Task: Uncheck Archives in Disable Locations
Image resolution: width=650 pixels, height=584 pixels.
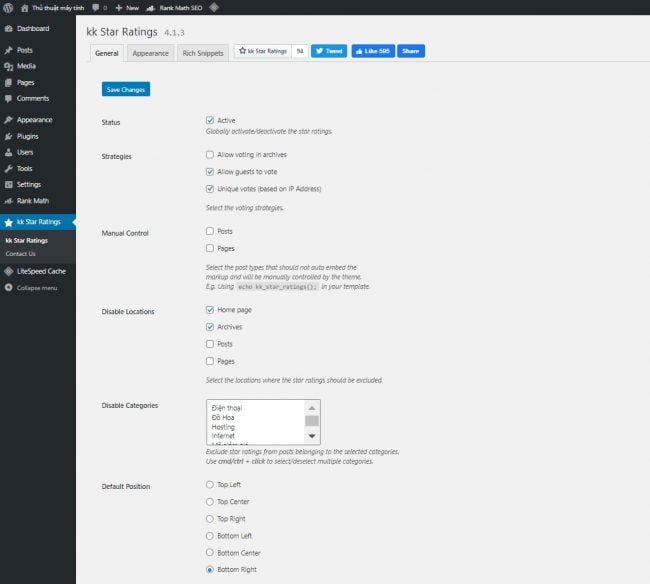Action: click(x=210, y=327)
